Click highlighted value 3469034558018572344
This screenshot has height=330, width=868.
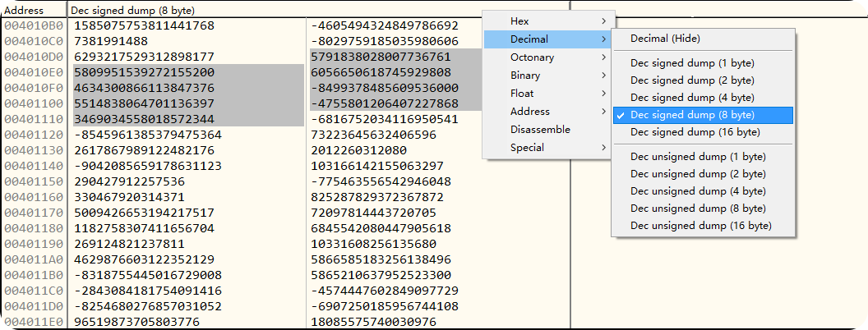pyautogui.click(x=144, y=118)
